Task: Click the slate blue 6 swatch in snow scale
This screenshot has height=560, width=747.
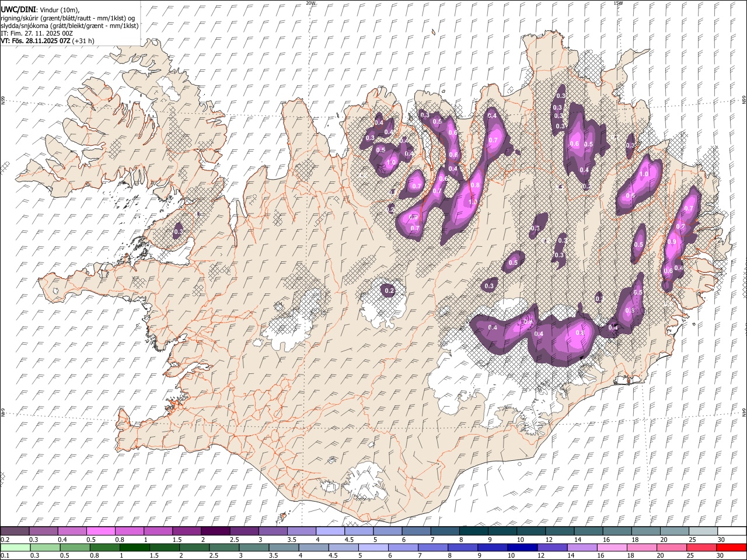Action: pos(416,531)
